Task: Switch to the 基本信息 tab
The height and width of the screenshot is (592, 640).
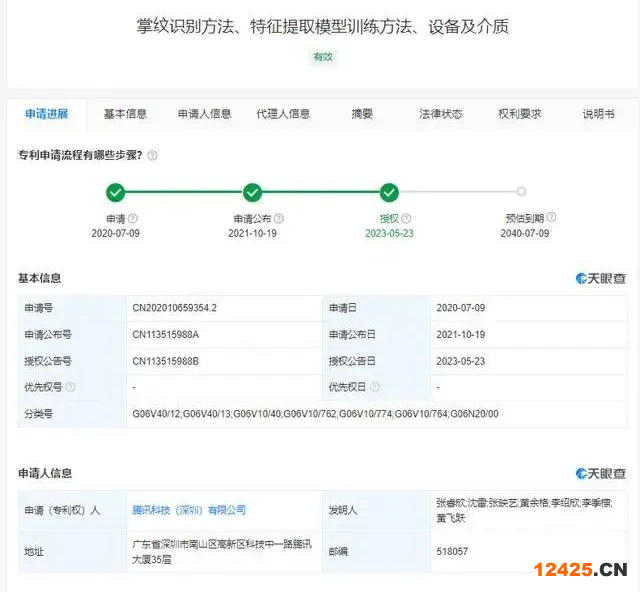Action: [x=125, y=114]
